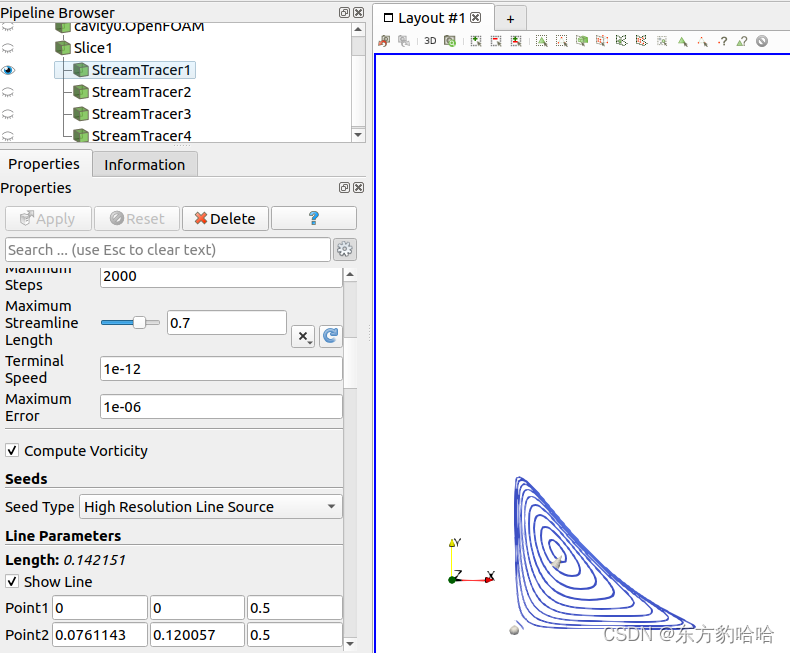790x653 pixels.
Task: Click the Point2 Y coordinate field
Action: [198, 635]
